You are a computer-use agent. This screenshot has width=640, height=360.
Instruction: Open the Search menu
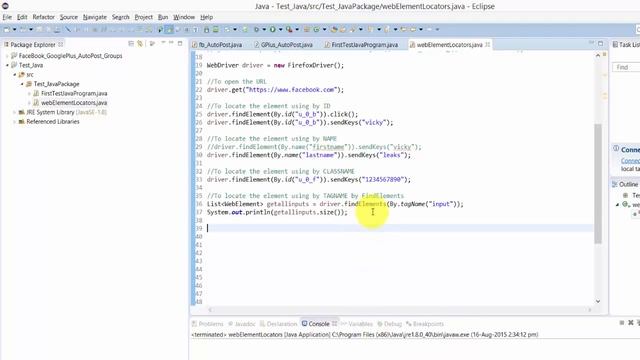(x=120, y=17)
